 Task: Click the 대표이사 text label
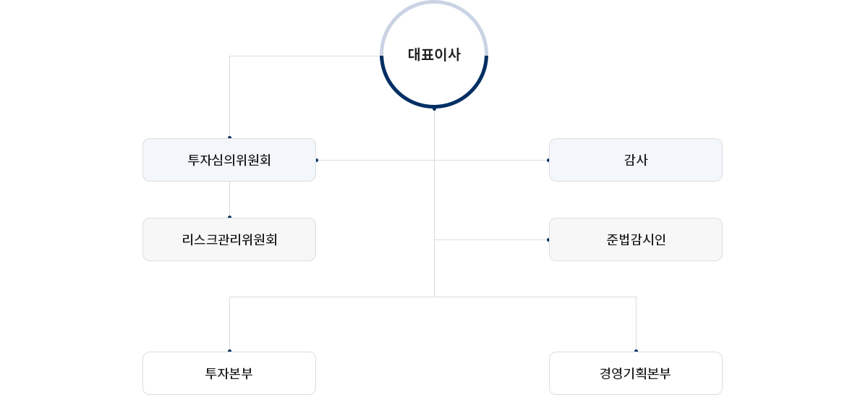[434, 54]
